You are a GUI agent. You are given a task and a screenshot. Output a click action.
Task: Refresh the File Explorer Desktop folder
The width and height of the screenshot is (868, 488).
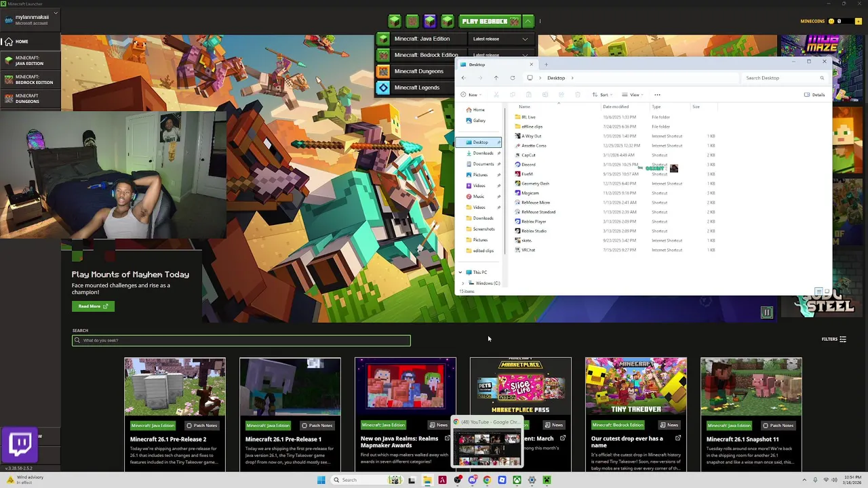[512, 78]
